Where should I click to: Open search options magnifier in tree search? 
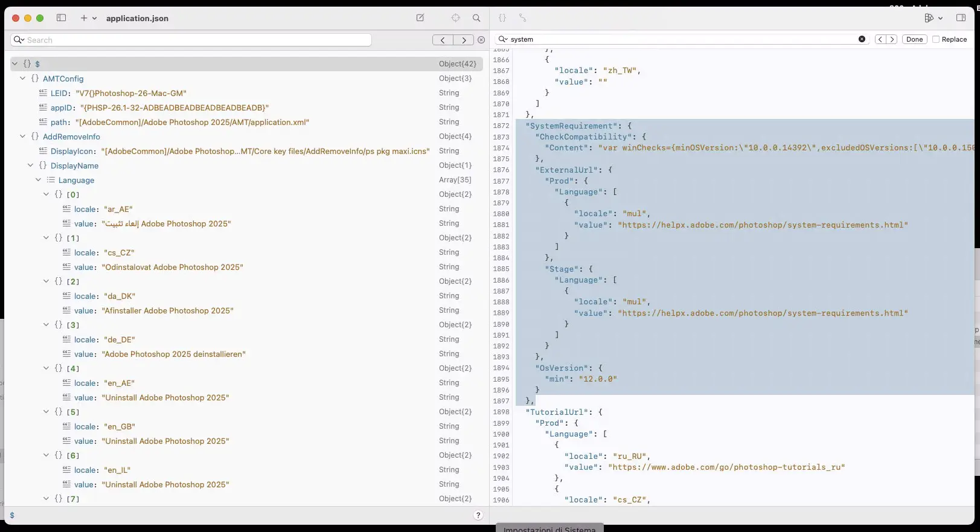(x=19, y=40)
